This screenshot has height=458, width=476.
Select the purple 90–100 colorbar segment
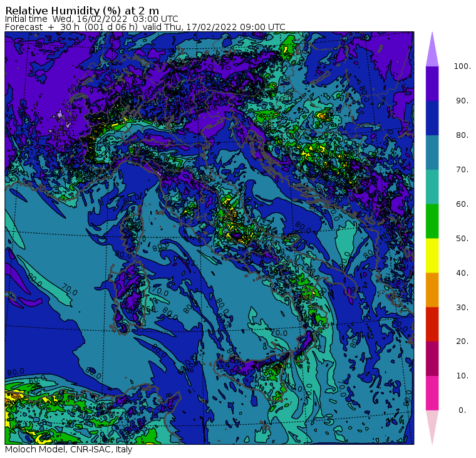point(432,83)
